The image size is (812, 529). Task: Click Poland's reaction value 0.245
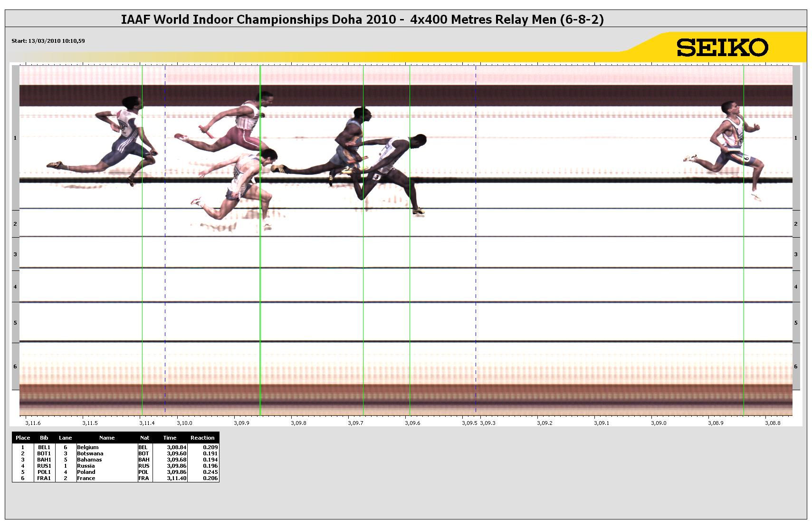(210, 472)
